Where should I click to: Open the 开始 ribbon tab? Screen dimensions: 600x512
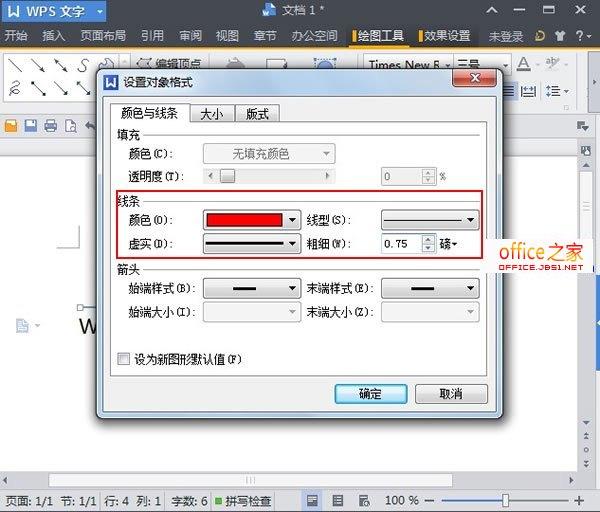16,36
